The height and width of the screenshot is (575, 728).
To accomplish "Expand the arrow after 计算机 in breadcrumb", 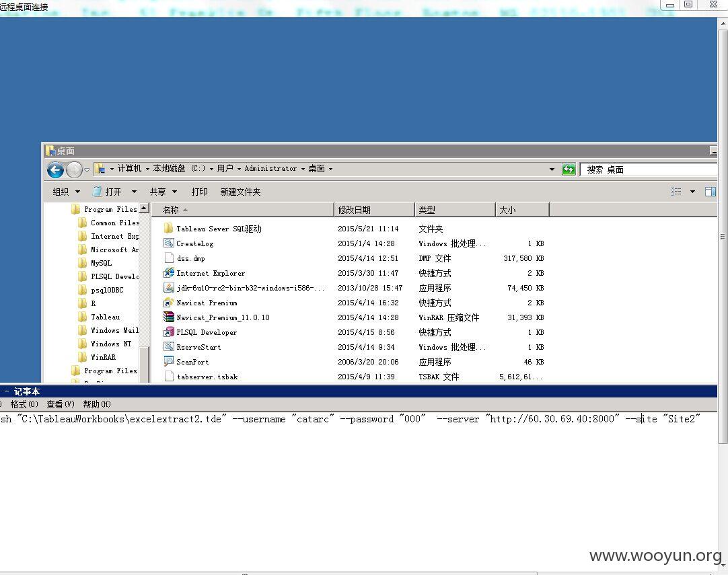I will [x=147, y=169].
